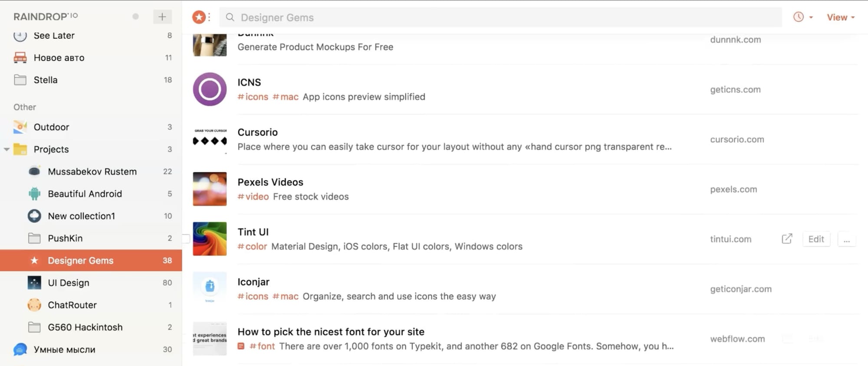The height and width of the screenshot is (366, 868).
Task: Click the New collection1 icon
Action: click(x=34, y=216)
